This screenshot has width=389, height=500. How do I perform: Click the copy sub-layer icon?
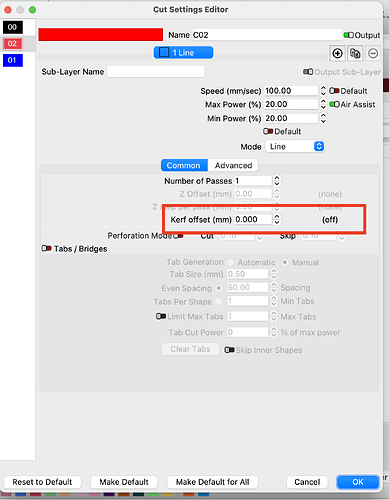point(355,53)
